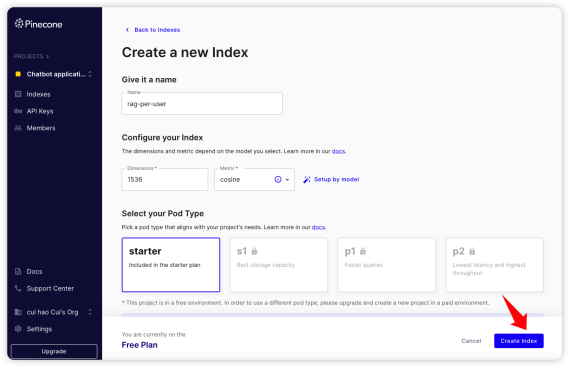Open the API Keys page
Image resolution: width=570 pixels, height=368 pixels.
[x=40, y=111]
